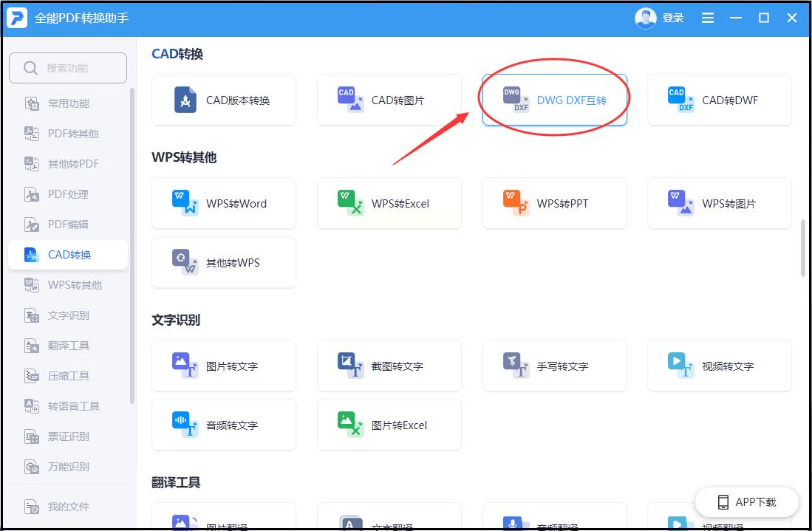This screenshot has width=812, height=531.
Task: Start the 截图转文字 screenshot tool
Action: point(351,366)
